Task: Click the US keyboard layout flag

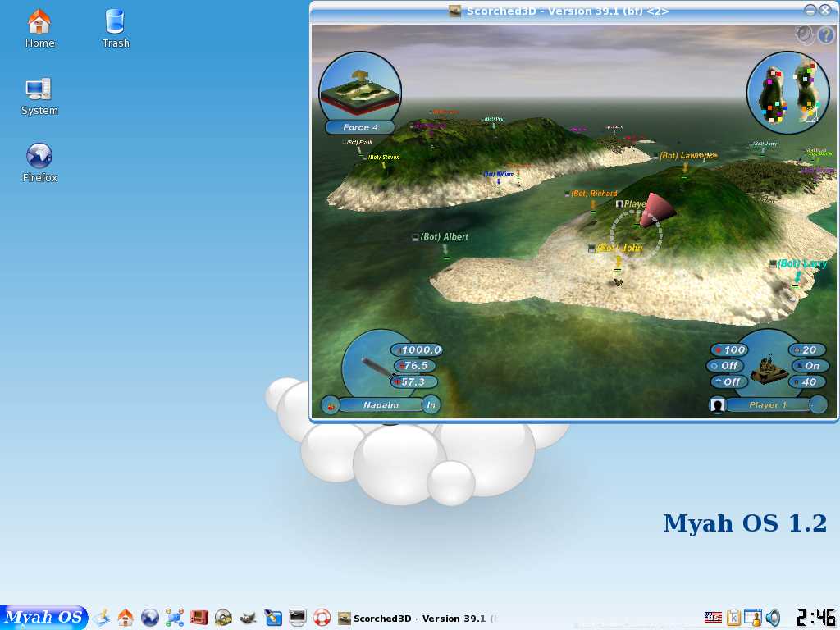Action: click(x=713, y=618)
